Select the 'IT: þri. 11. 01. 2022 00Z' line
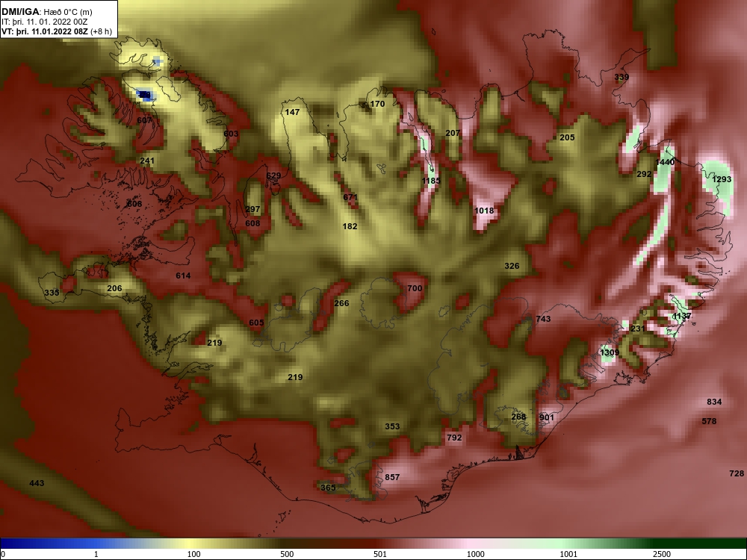 click(x=44, y=22)
